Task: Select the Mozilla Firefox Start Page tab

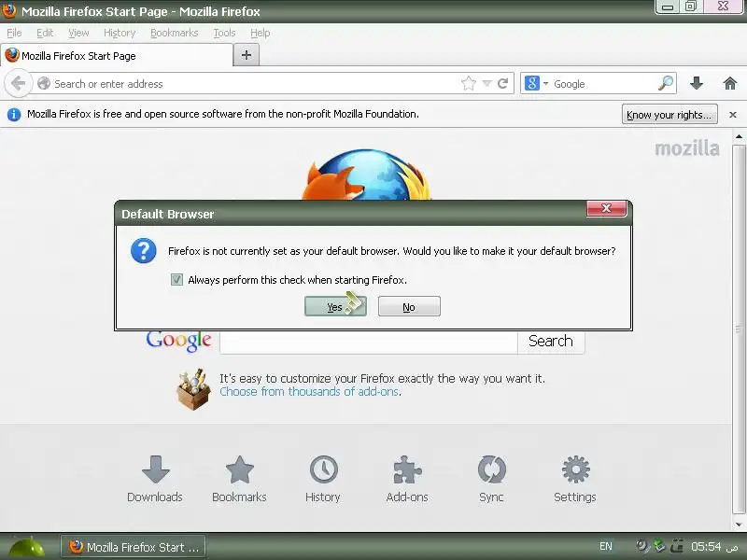Action: point(117,56)
